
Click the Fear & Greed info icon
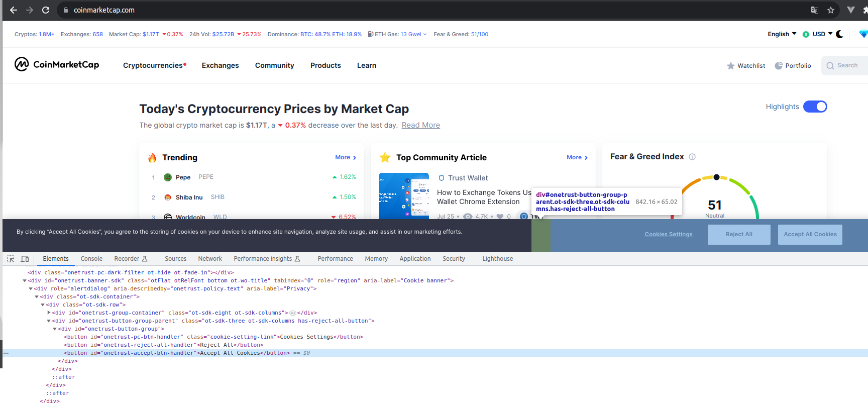[x=692, y=157]
